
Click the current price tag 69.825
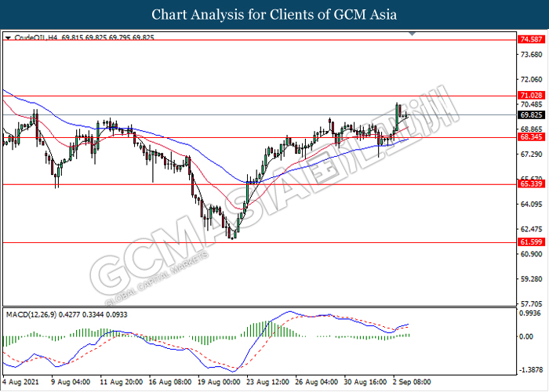click(x=531, y=114)
